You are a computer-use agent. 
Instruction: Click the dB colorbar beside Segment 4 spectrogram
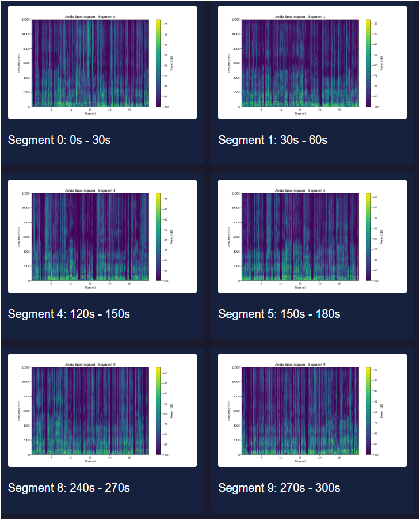click(158, 237)
